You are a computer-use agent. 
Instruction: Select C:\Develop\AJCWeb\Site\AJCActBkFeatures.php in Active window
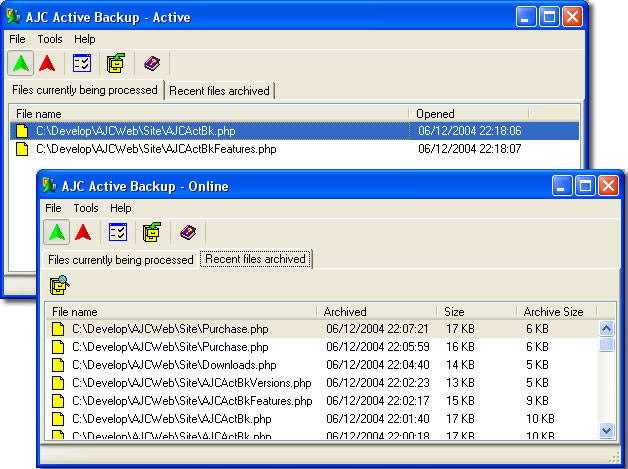click(156, 149)
